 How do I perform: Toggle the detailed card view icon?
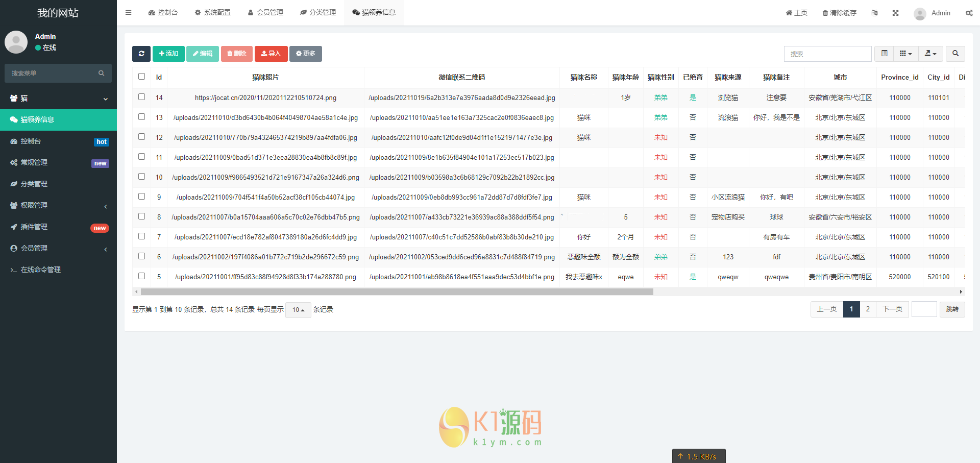pyautogui.click(x=884, y=54)
